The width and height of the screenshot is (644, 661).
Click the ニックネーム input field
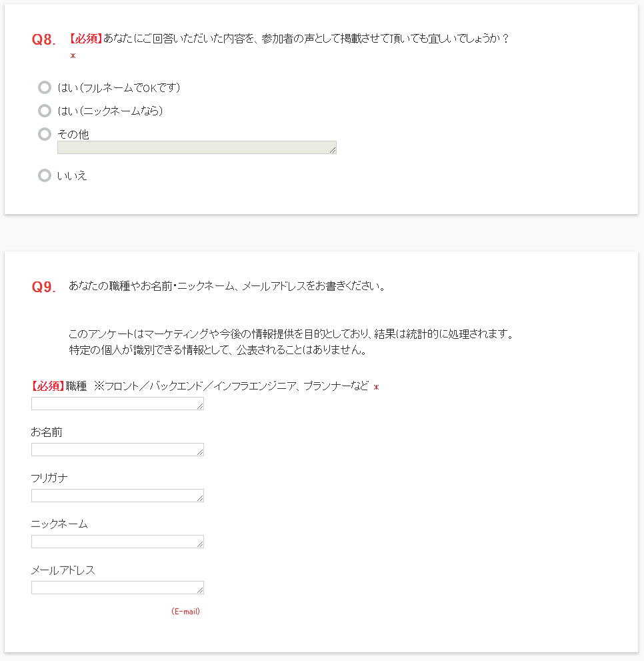[117, 541]
